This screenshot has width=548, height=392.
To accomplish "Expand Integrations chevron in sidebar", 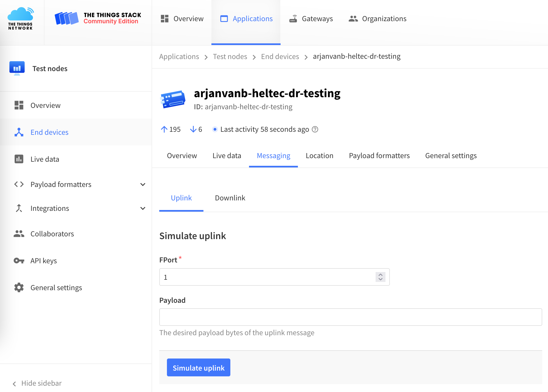I will point(143,208).
